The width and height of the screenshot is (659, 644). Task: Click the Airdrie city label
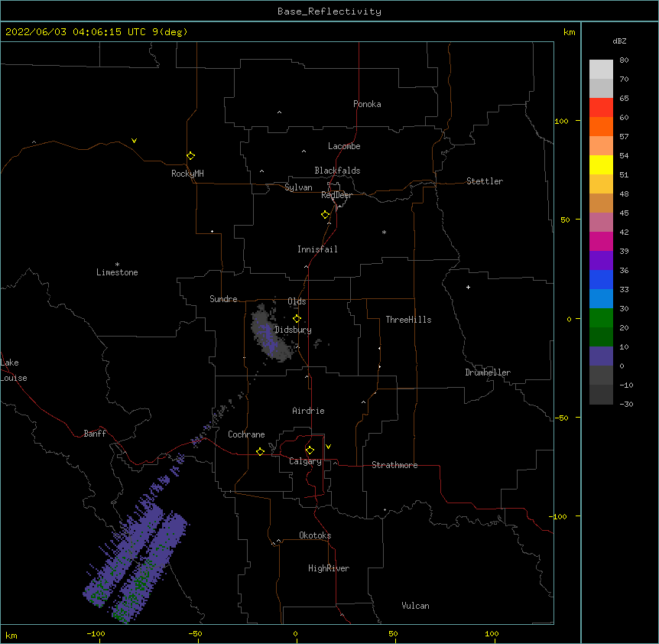pos(309,411)
